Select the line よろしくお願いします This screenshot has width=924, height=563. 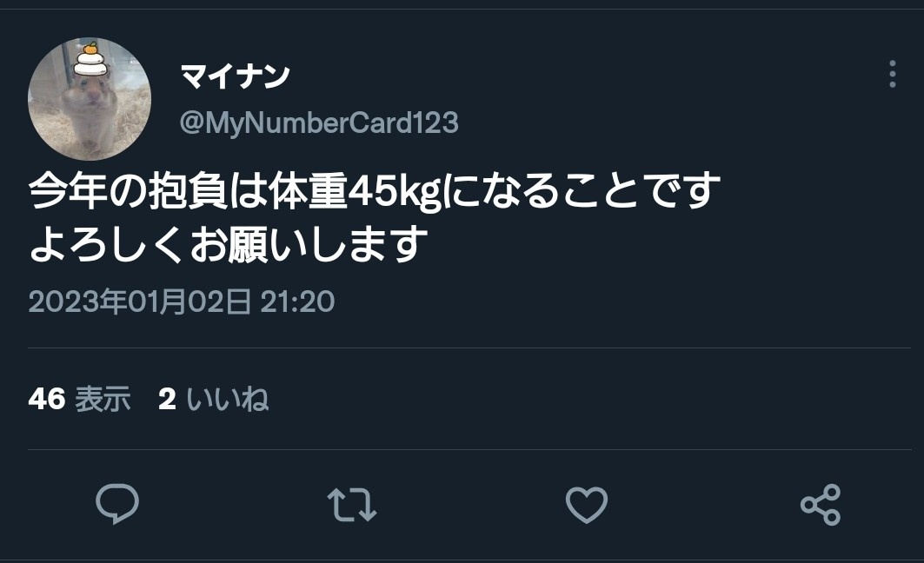(x=228, y=243)
